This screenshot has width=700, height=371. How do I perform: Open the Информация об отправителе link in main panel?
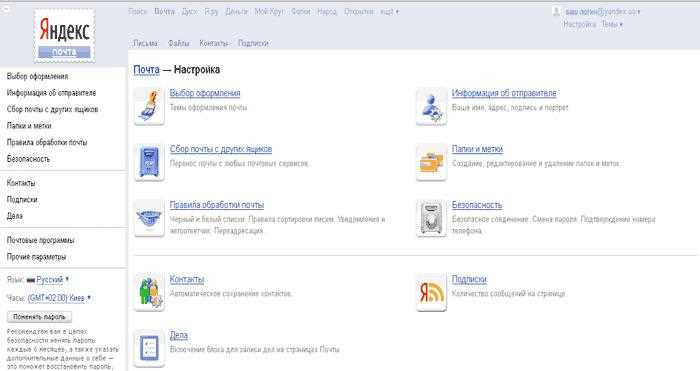[x=504, y=93]
